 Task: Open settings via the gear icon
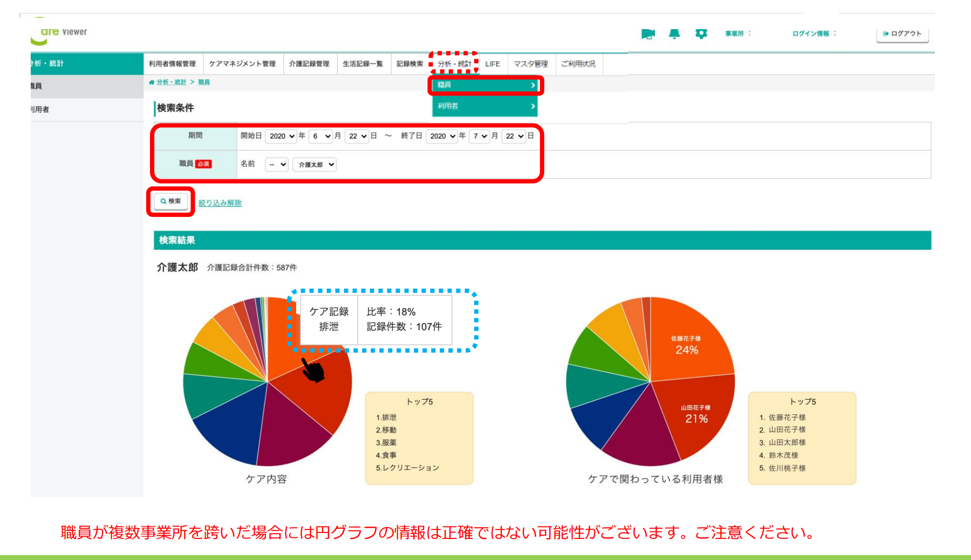(701, 34)
